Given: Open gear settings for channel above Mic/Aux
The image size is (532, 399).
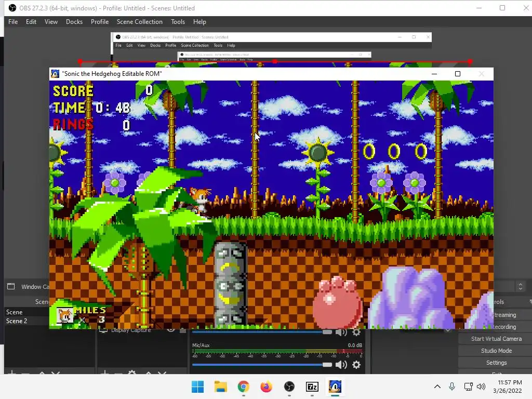Looking at the screenshot, I should [356, 332].
